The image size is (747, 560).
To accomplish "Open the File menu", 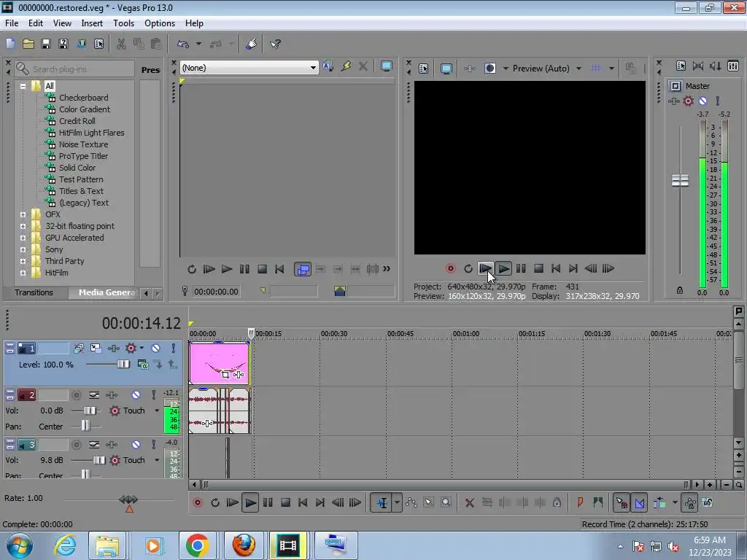I will 12,23.
